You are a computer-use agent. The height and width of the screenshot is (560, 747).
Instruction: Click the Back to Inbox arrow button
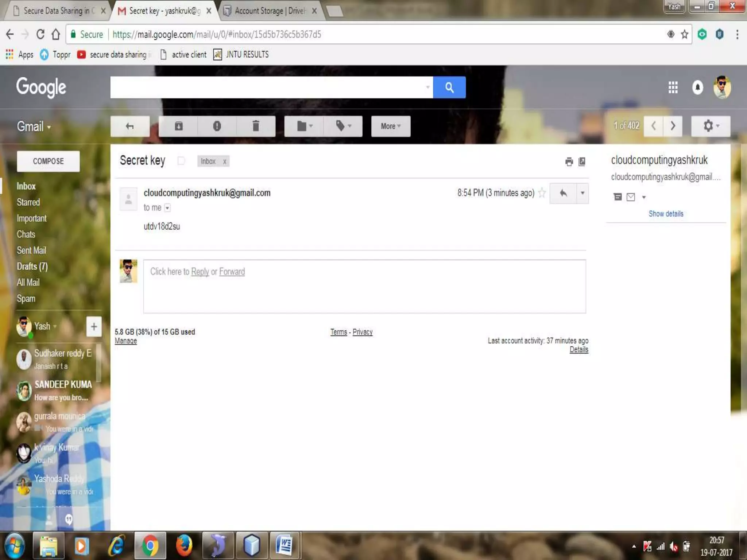[x=130, y=126]
